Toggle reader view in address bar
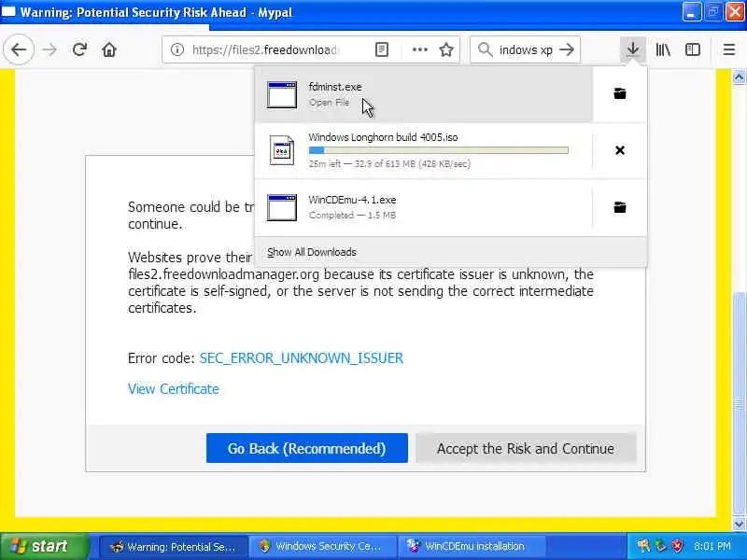 [382, 49]
